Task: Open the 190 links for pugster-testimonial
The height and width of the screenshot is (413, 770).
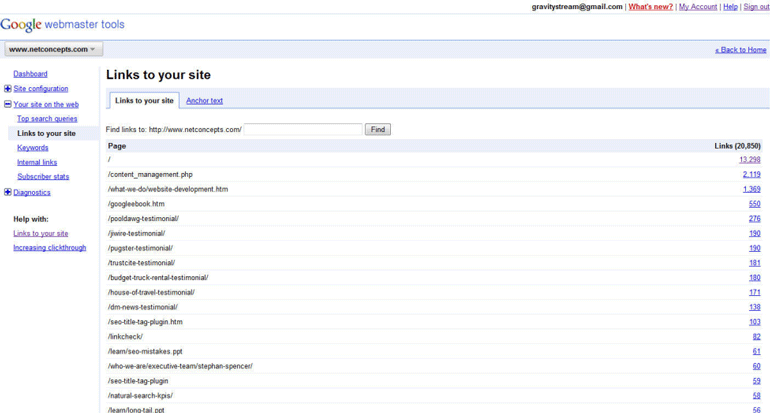Action: pos(755,248)
